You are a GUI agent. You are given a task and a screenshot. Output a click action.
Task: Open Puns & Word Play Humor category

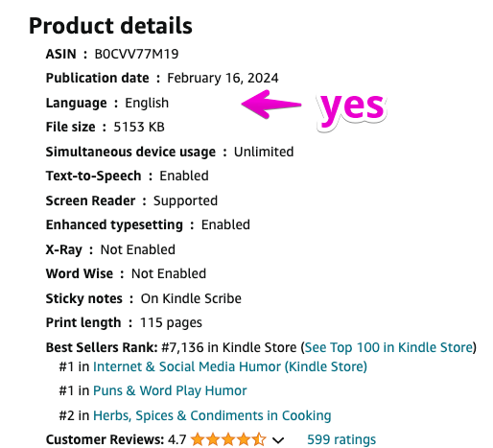pos(170,390)
